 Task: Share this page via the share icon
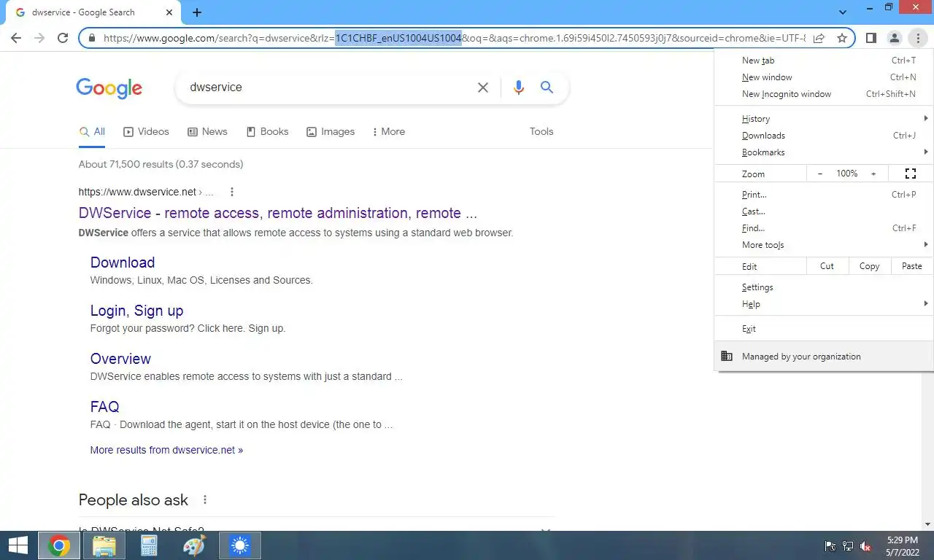(x=819, y=38)
